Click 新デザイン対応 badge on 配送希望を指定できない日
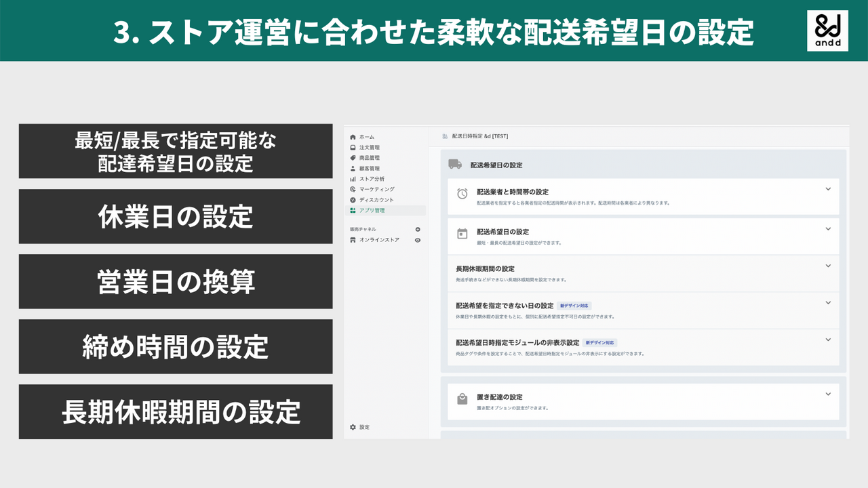This screenshot has width=868, height=488. [x=574, y=306]
